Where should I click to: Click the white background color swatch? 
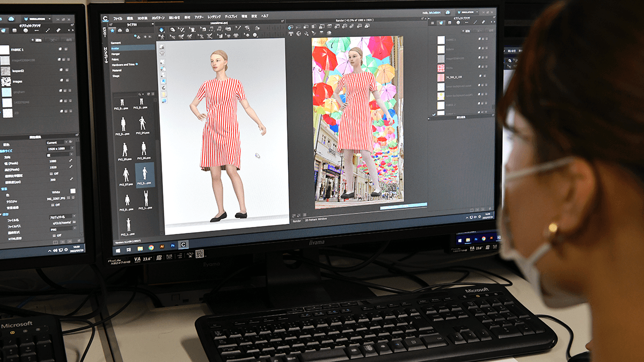coord(73,191)
